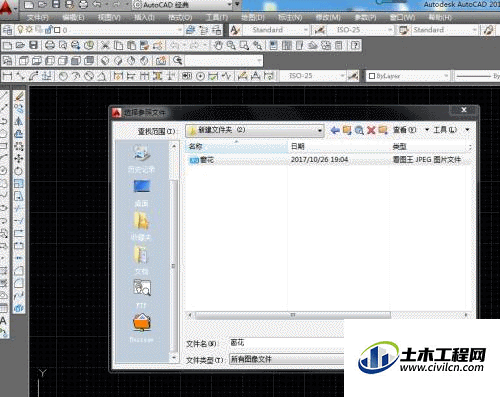Expand the 查找范围 folder dropdown

click(x=320, y=130)
